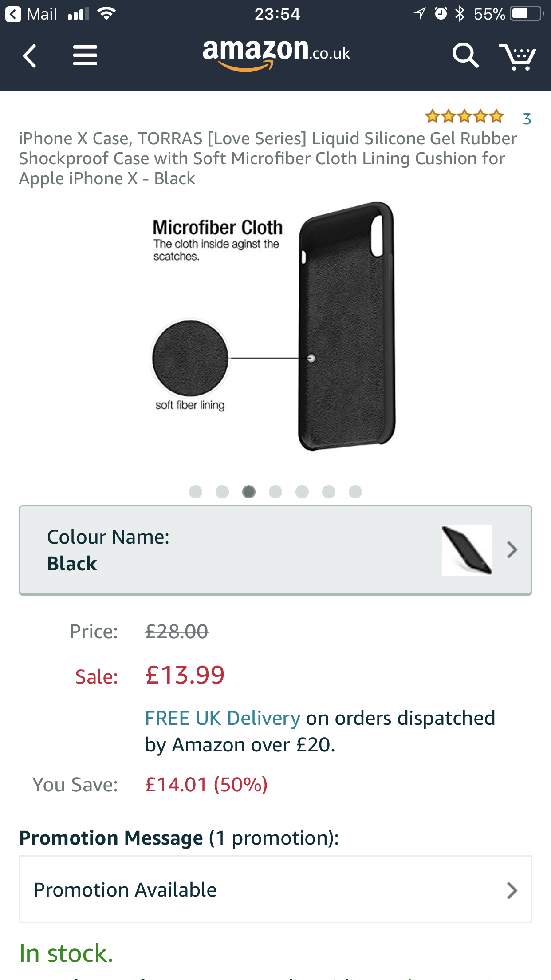Tap the five-star rating icons

tap(464, 117)
